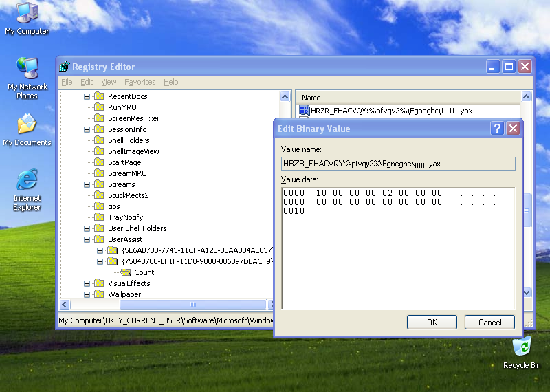Confirm the binary value with OK
Screen dimensions: 550x392
pyautogui.click(x=432, y=322)
